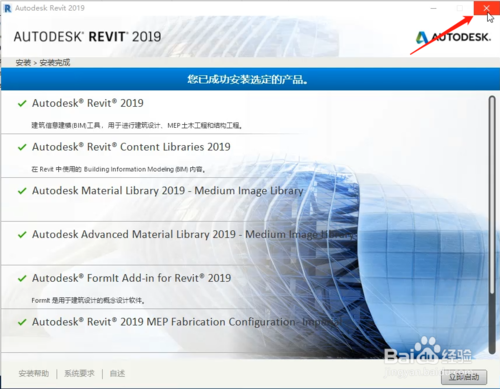Screen dimensions: 500x389
Task: Click the green checkmark beside Autodesk Revit 2019
Action: click(22, 103)
